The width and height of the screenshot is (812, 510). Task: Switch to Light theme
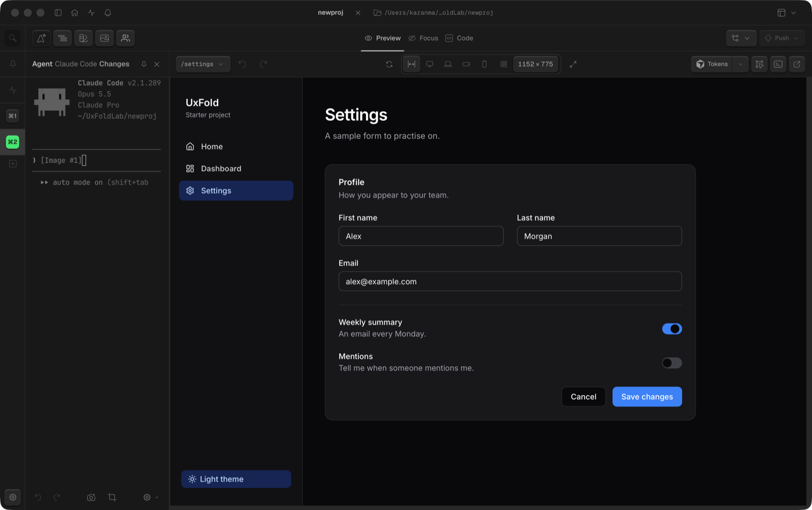point(236,479)
